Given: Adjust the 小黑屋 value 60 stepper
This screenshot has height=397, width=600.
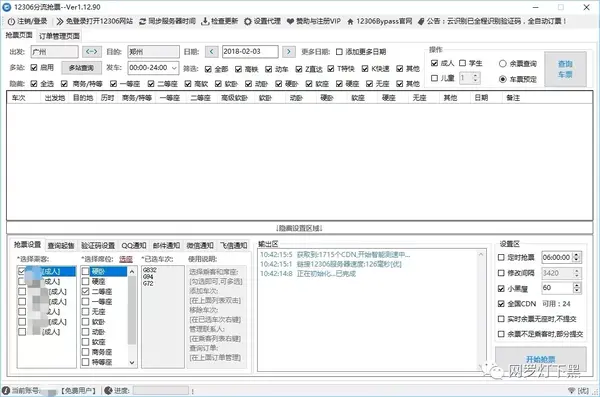Looking at the screenshot, I should (577, 288).
